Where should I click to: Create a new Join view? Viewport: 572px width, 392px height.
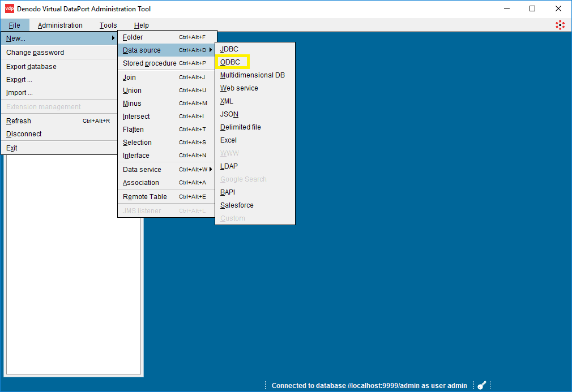tap(167, 77)
